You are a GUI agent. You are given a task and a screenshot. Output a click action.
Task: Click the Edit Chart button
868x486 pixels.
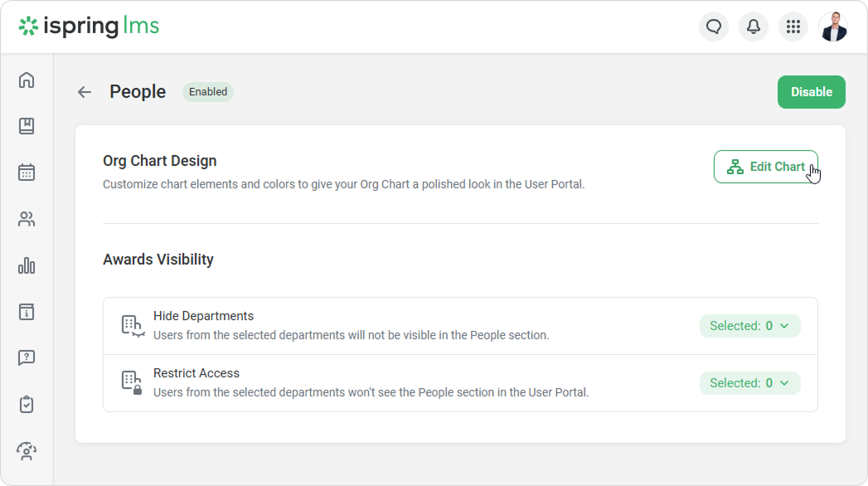[765, 167]
